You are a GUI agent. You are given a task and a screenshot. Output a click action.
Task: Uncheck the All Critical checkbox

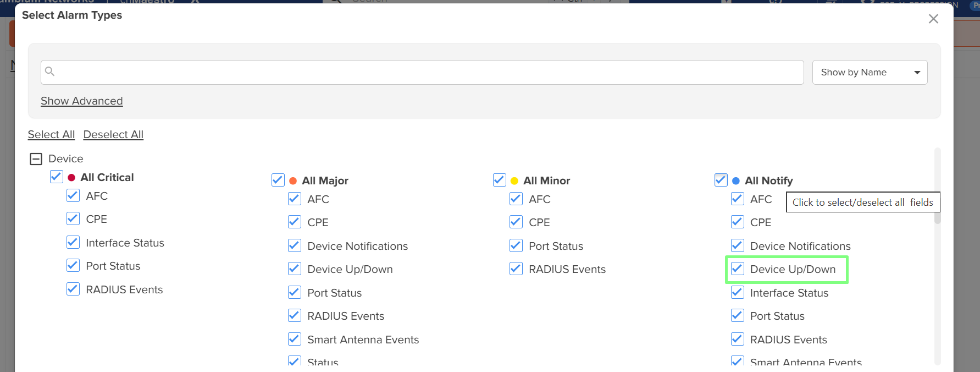(57, 177)
